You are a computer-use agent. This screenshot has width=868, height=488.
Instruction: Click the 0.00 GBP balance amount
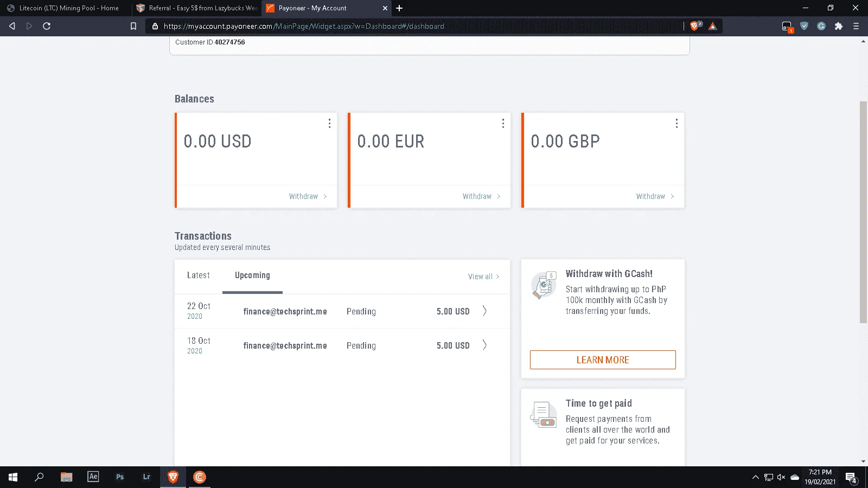click(x=565, y=142)
